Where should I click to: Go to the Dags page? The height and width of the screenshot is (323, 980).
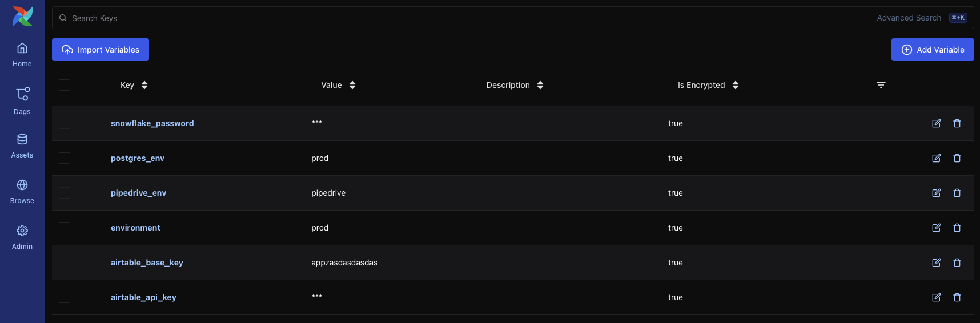coord(22,100)
